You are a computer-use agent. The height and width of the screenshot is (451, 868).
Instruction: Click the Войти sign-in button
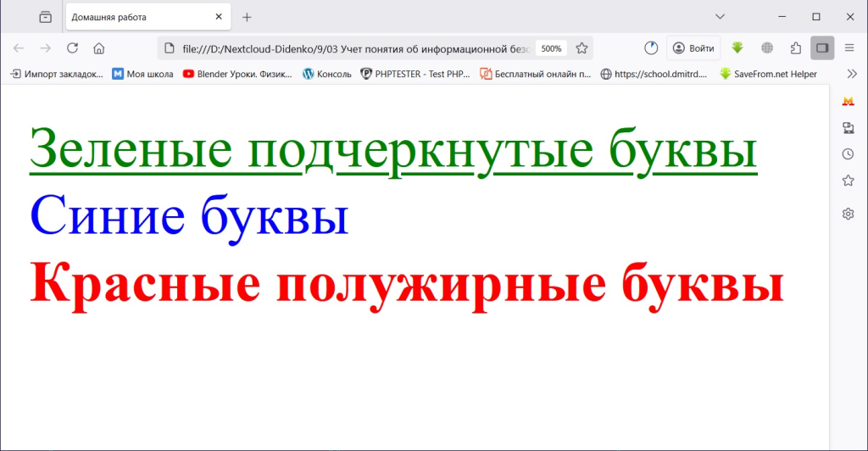point(693,48)
